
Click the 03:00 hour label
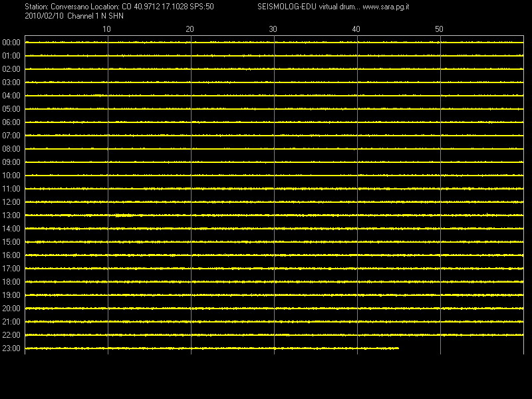point(11,82)
